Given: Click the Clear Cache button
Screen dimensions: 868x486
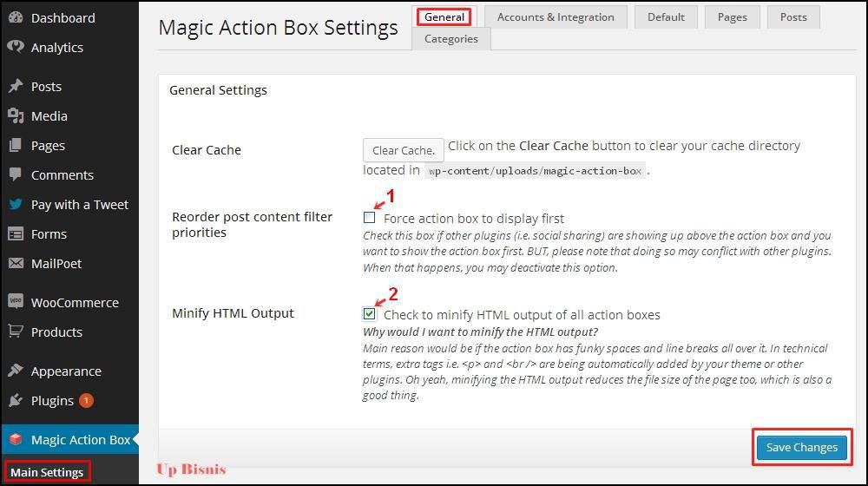Looking at the screenshot, I should click(403, 150).
